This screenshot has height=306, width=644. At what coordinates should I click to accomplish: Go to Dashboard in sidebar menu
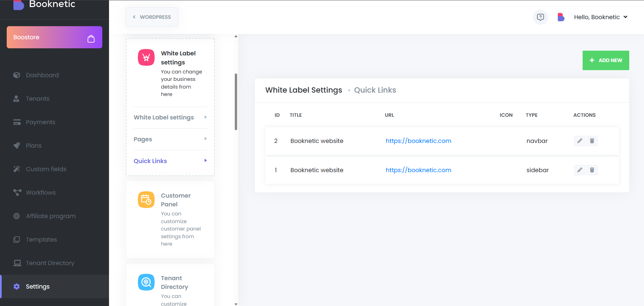54,75
